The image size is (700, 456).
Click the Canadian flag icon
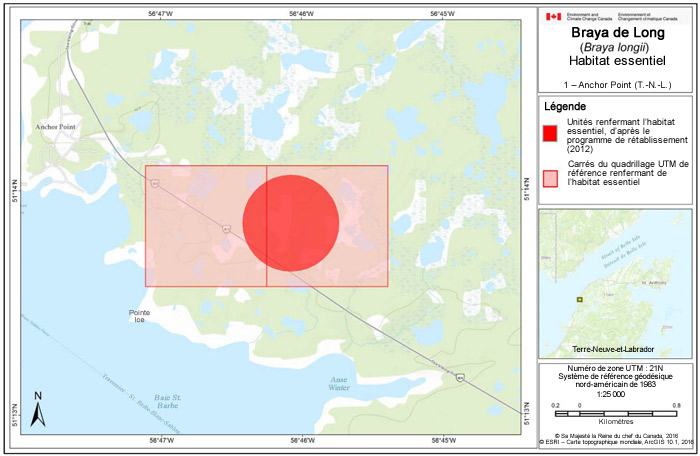pos(553,17)
